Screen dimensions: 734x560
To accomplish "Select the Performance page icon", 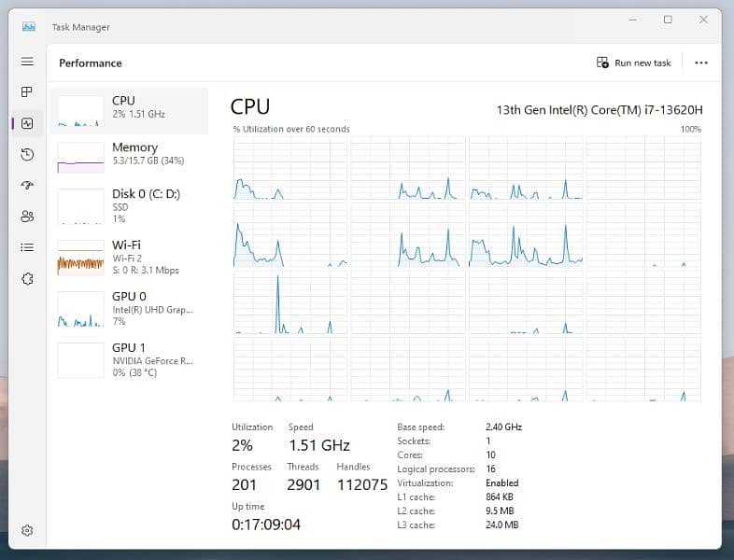I will (27, 123).
